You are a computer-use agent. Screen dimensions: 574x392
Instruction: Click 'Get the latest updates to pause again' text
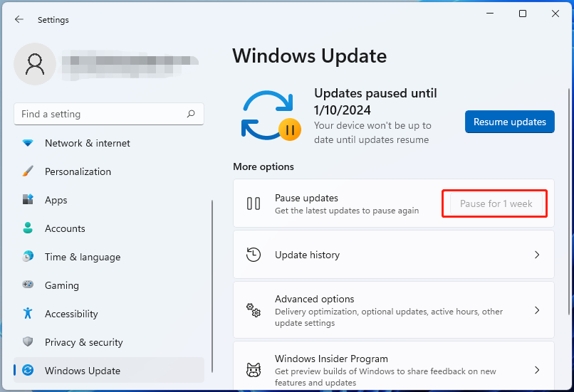click(347, 211)
